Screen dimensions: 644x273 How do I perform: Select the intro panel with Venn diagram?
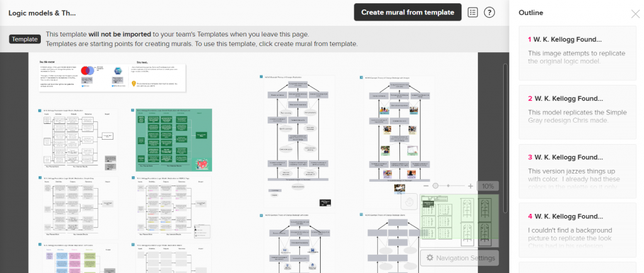click(112, 77)
